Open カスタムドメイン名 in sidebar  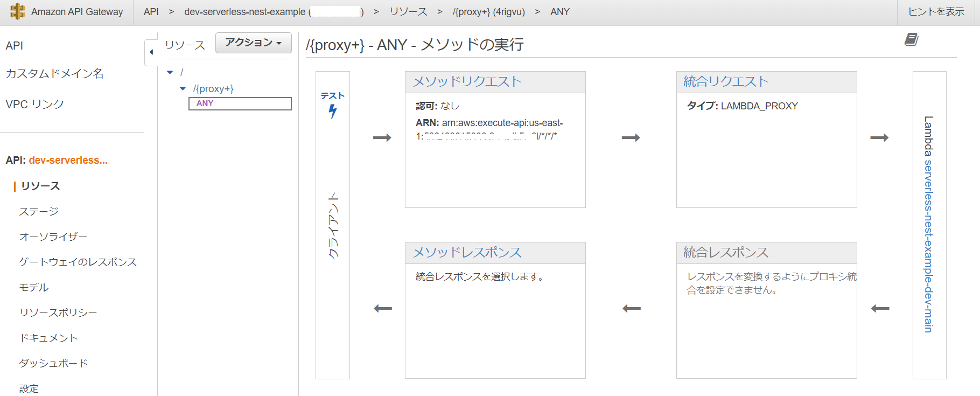[54, 74]
